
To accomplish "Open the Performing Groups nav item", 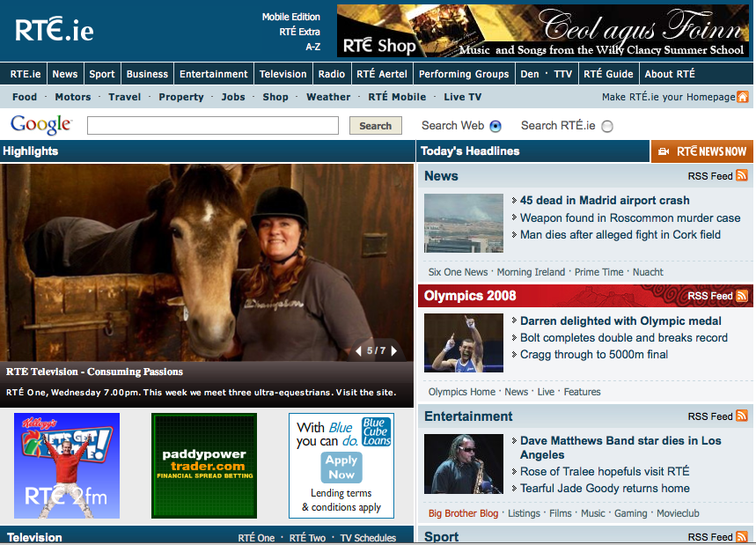I will coord(463,74).
